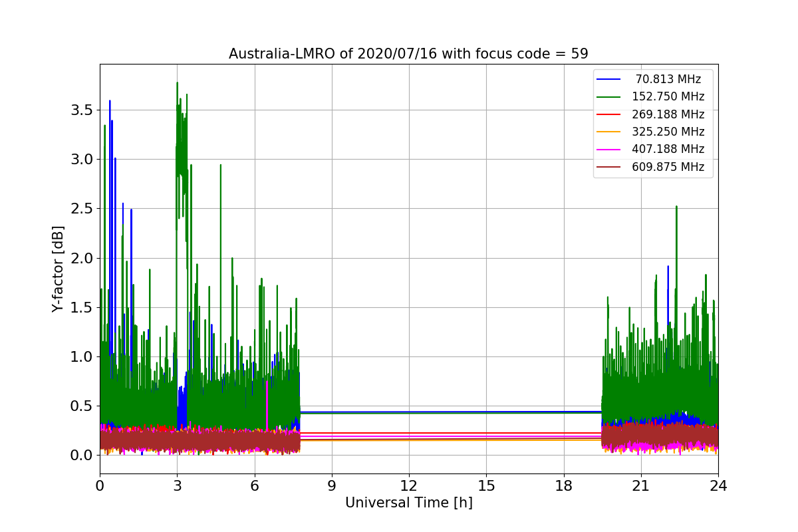Click the red line swatch in the legend
Image resolution: width=798 pixels, height=532 pixels.
coord(609,114)
